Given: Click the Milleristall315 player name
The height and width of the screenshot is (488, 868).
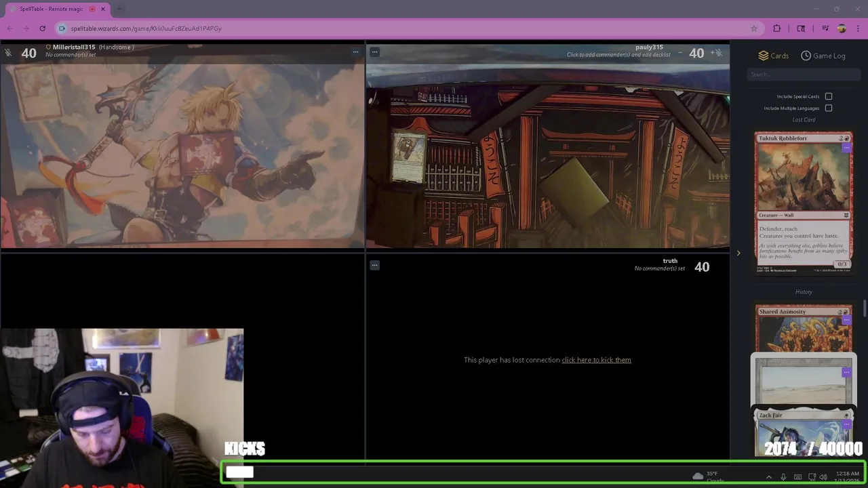Looking at the screenshot, I should [x=74, y=47].
